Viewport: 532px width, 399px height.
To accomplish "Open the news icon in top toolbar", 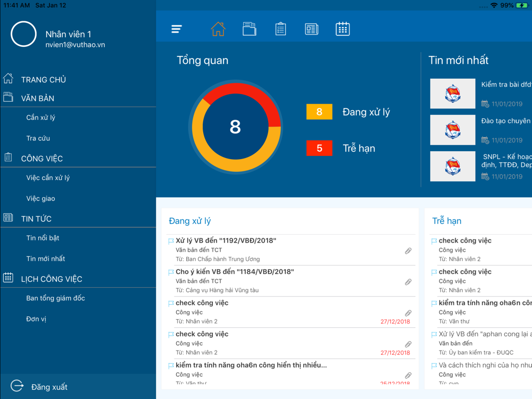I will coord(311,29).
